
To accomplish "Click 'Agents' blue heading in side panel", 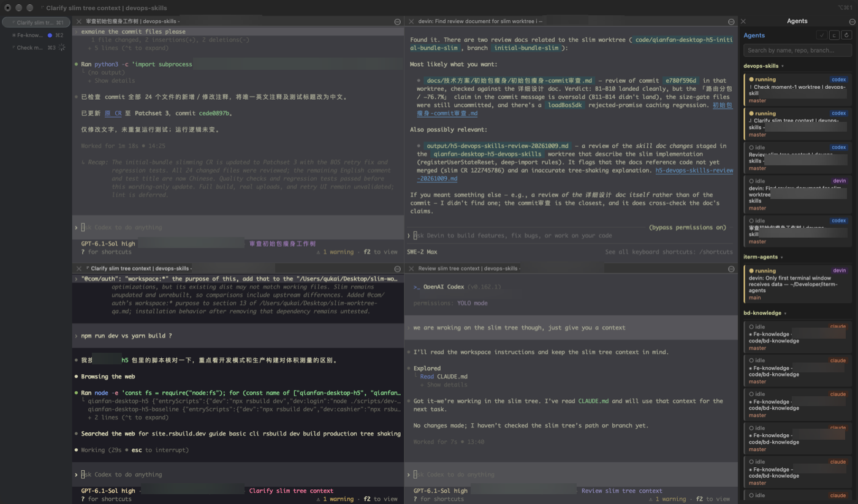I will click(754, 36).
